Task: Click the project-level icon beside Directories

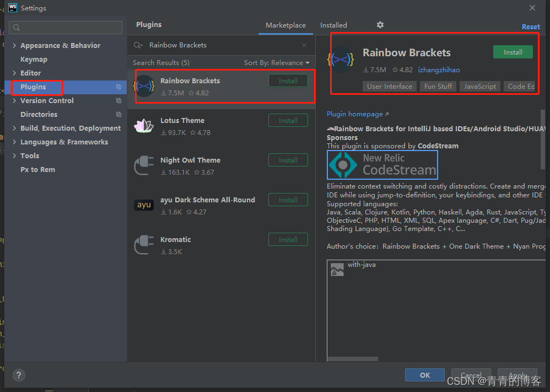Action: point(118,115)
